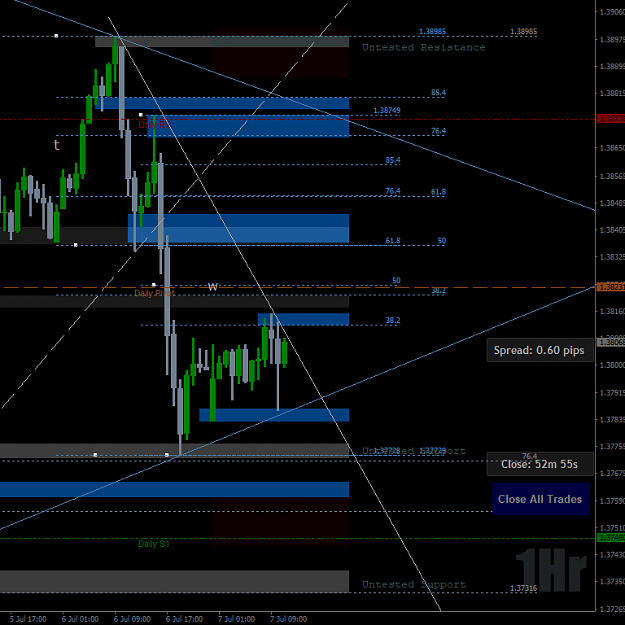Click the 1.37350 price scale value
The width and height of the screenshot is (625, 625).
(612, 582)
